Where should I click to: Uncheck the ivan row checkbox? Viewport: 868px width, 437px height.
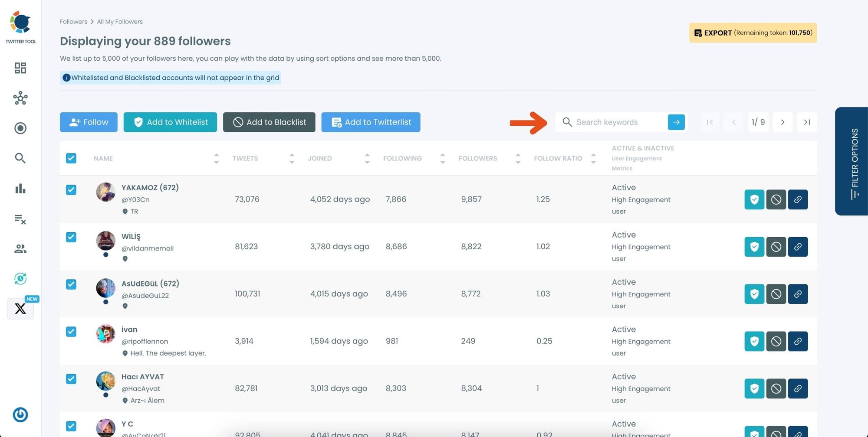tap(71, 332)
